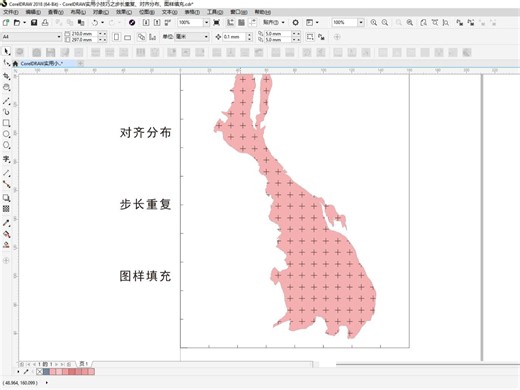The width and height of the screenshot is (520, 390).
Task: Click the Full-Screen Preview icon
Action: (x=216, y=23)
